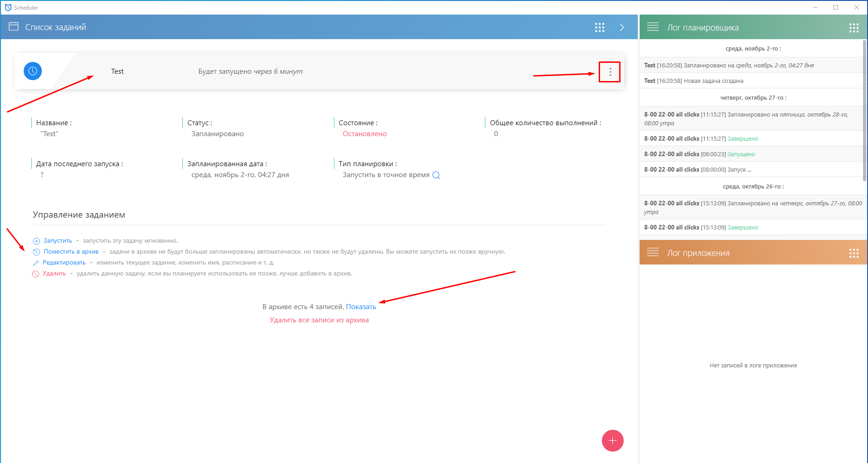This screenshot has height=463, width=868.
Task: Click Удалить все записи из архива
Action: point(319,320)
